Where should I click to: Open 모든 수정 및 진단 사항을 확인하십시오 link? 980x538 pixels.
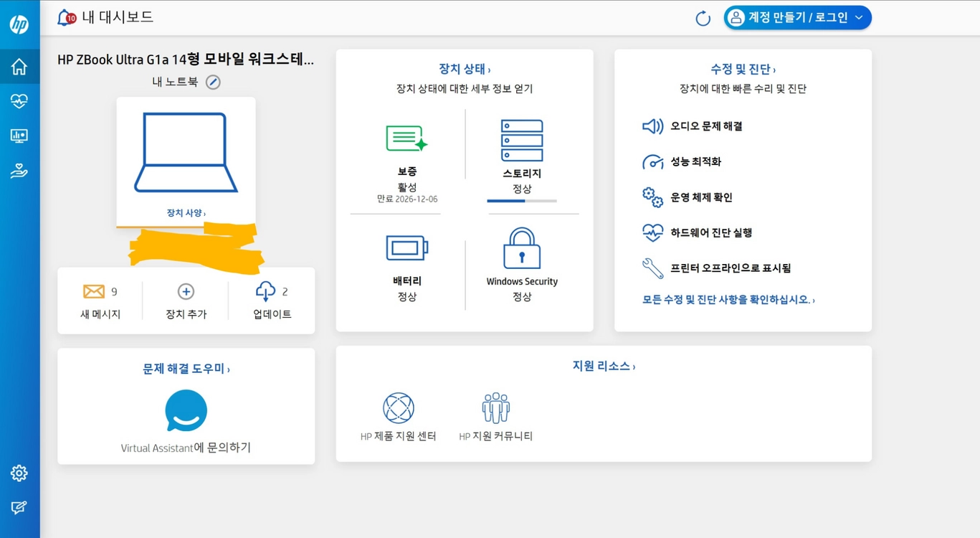click(x=728, y=300)
